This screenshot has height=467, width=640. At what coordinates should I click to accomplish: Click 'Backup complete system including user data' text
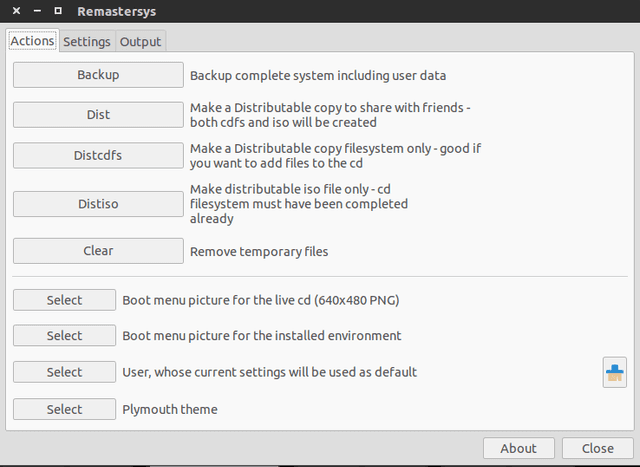[x=318, y=76]
